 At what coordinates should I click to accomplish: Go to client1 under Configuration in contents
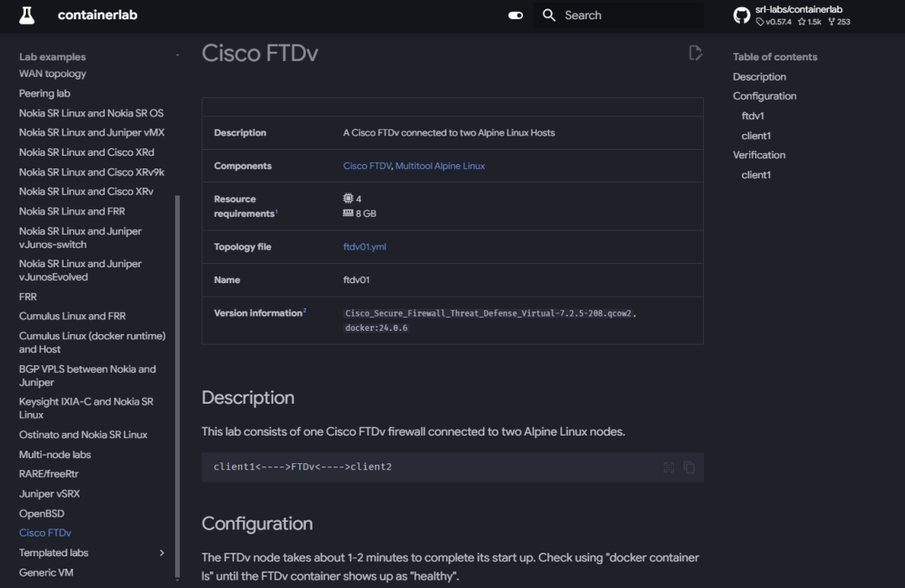(x=756, y=136)
